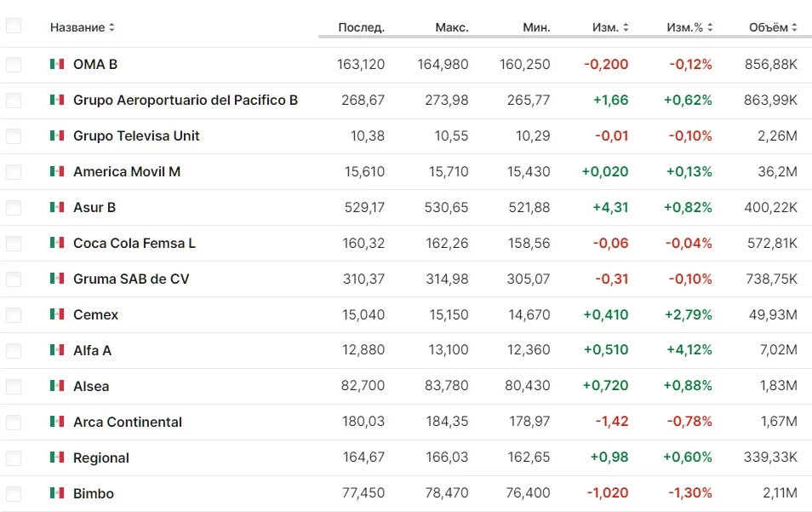Viewport: 812px width, 512px height.
Task: Open Grupo Aeroportuario del Pacifico B link
Action: (186, 100)
